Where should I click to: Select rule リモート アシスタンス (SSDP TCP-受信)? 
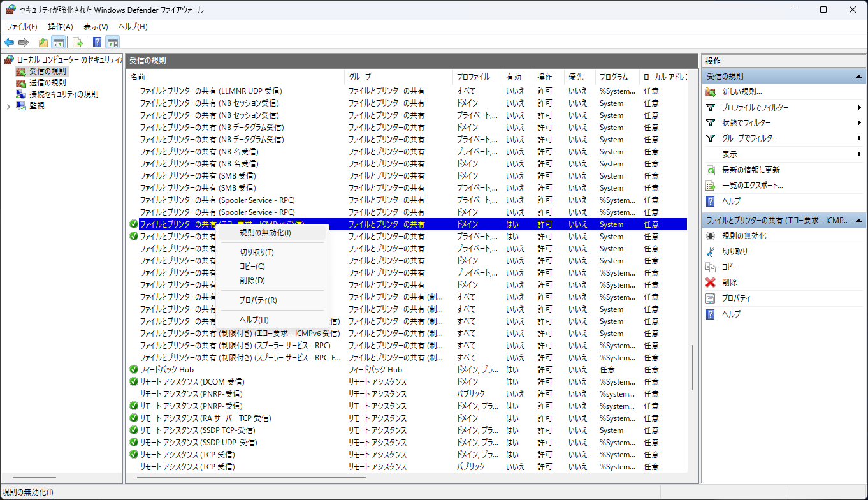point(407,430)
